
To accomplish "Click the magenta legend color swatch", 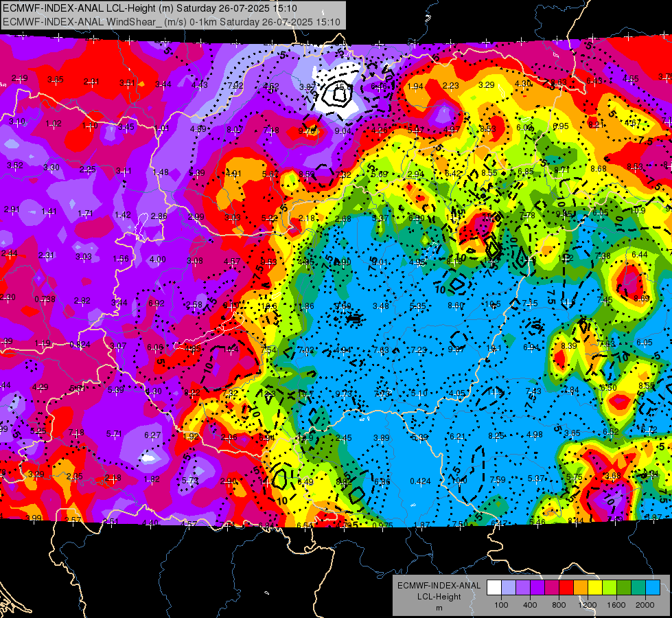I will (x=552, y=588).
